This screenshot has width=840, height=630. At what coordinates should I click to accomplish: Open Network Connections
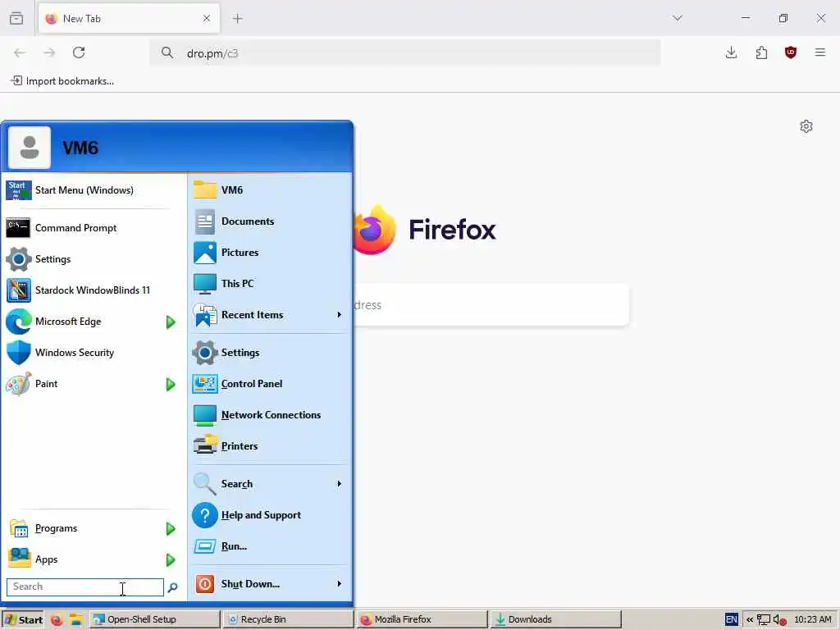coord(270,414)
